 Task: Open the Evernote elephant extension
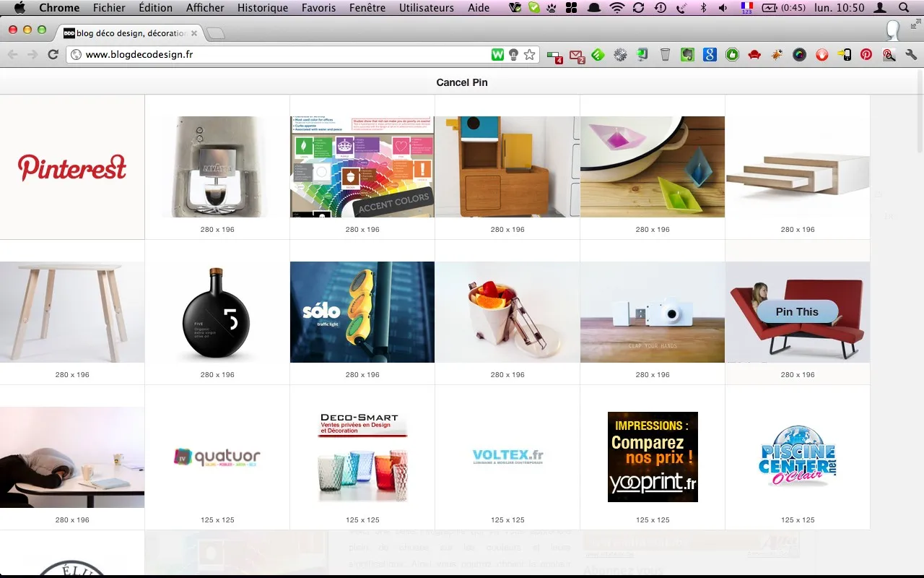pos(688,54)
